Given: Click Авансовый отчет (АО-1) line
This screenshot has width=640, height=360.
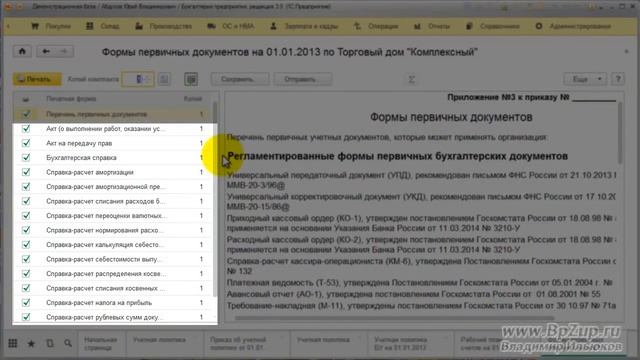Looking at the screenshot, I should (413, 294).
